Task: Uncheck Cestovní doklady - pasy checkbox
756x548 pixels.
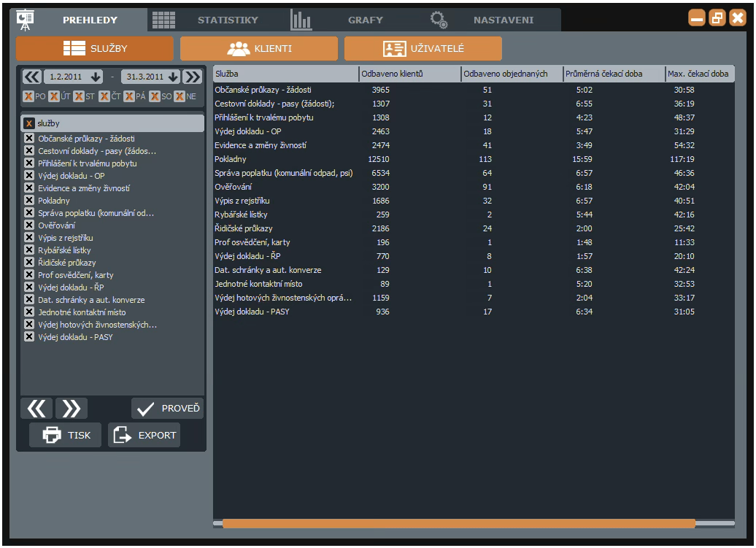Action: [29, 151]
